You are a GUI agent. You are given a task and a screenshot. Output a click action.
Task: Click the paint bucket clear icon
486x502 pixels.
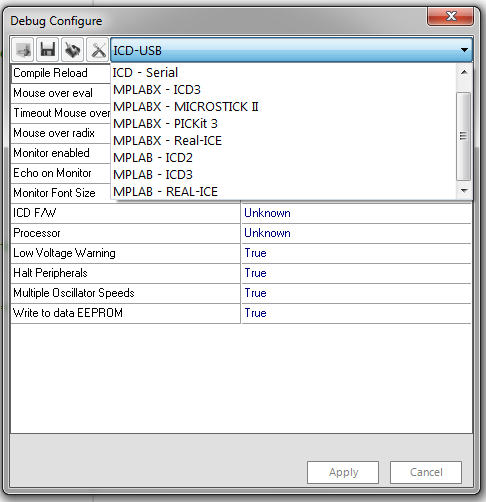pyautogui.click(x=72, y=50)
